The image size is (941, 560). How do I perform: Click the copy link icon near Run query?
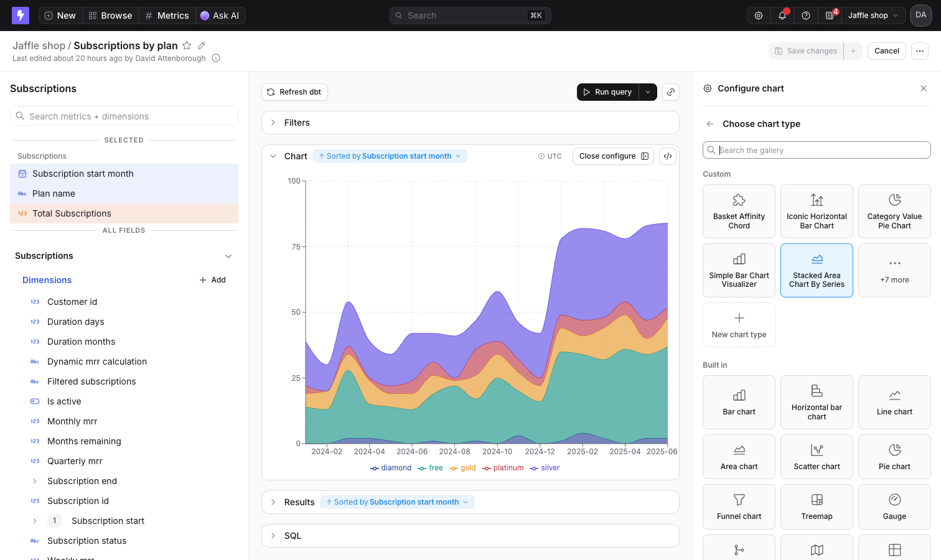[x=671, y=92]
